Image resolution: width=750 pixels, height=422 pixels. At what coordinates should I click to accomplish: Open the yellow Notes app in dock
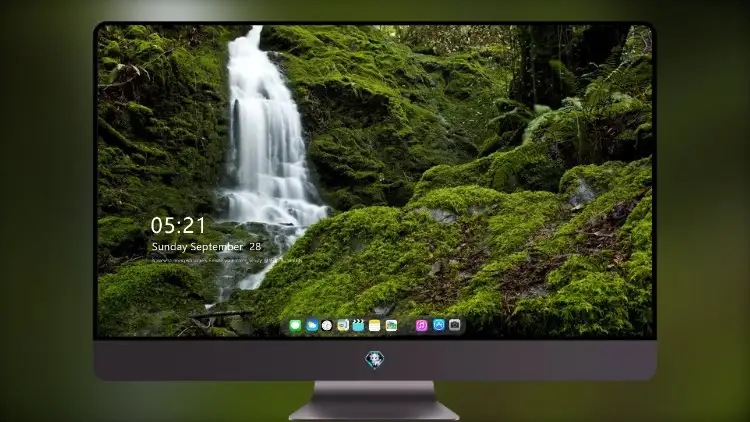tap(375, 326)
